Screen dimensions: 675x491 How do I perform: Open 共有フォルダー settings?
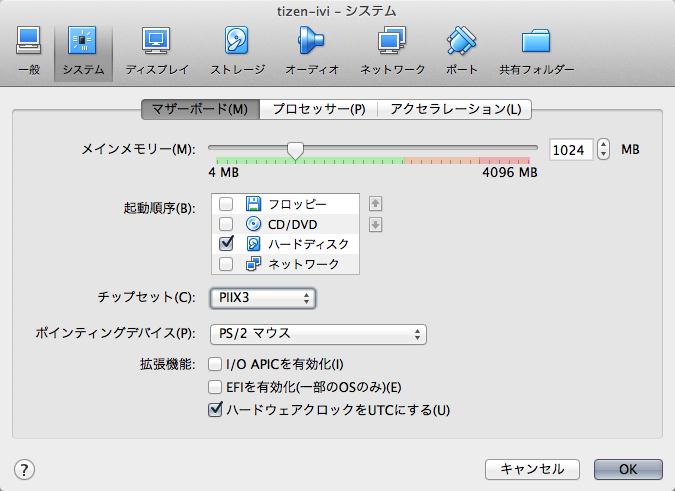point(536,52)
